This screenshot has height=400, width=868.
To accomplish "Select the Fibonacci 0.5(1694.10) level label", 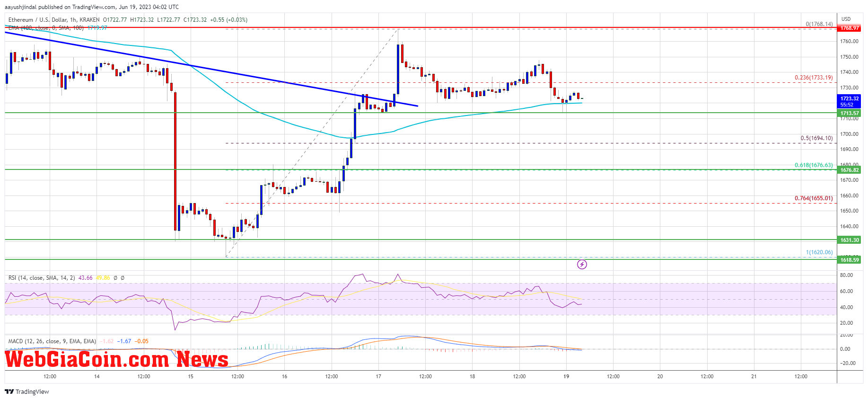I will (816, 138).
